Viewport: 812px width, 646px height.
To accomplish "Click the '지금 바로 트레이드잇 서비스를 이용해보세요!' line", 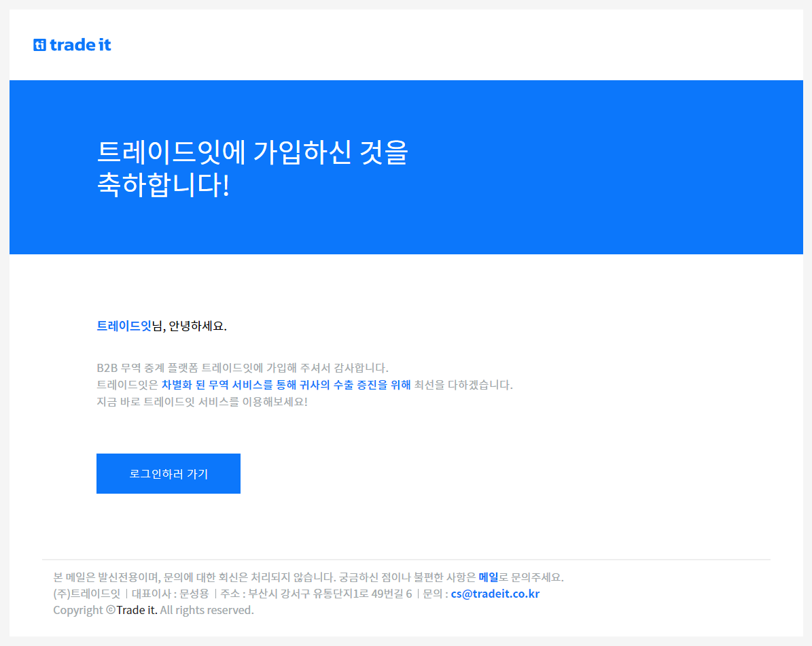I will (202, 401).
